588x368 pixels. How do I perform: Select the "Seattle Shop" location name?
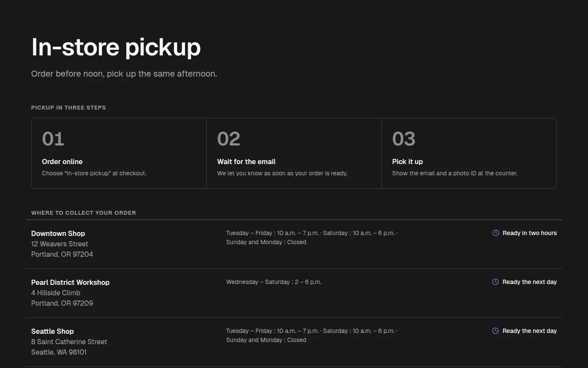[52, 331]
